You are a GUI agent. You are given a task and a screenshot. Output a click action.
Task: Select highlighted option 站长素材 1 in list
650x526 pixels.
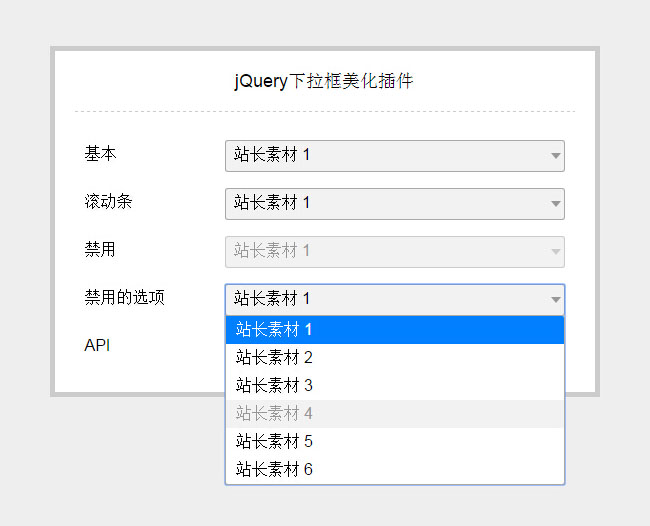[x=394, y=330]
